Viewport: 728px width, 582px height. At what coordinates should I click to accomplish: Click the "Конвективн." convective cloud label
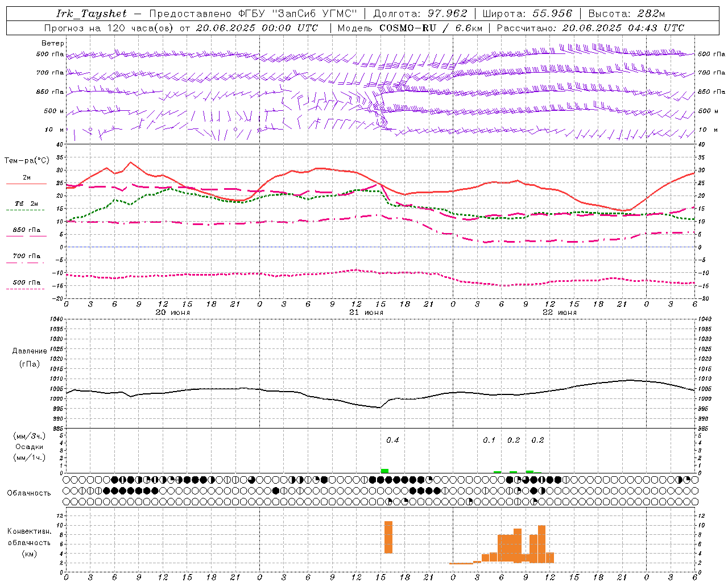pos(29,531)
